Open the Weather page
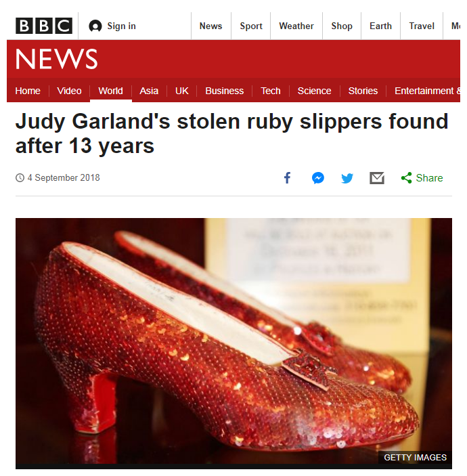This screenshot has width=467, height=476. pos(296,26)
